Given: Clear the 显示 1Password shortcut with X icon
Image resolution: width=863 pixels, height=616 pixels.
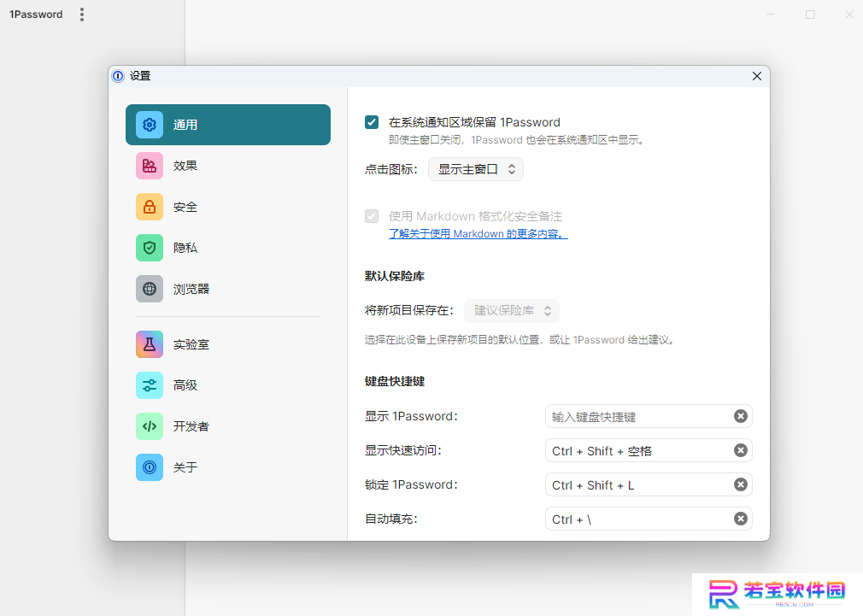Looking at the screenshot, I should point(741,416).
